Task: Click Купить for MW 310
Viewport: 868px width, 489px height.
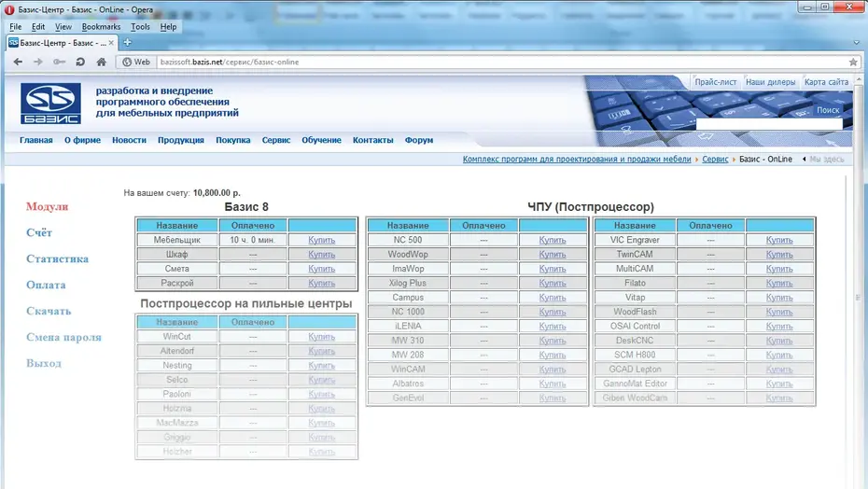Action: pyautogui.click(x=553, y=341)
